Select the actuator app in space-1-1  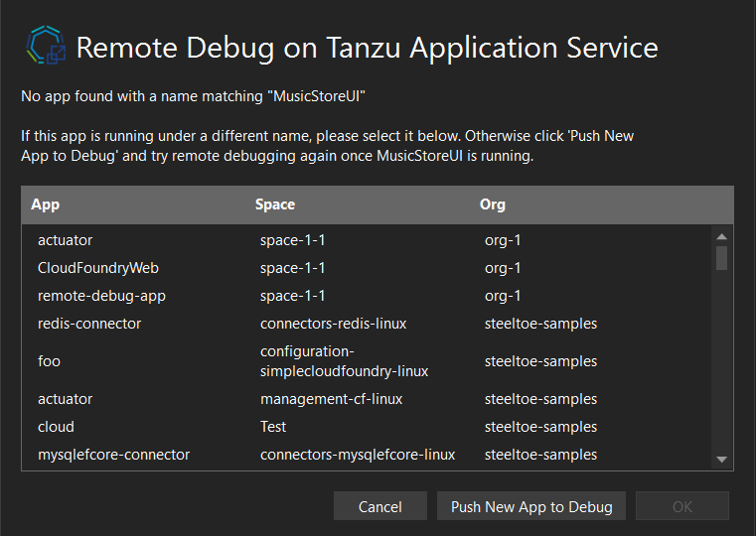pos(66,240)
